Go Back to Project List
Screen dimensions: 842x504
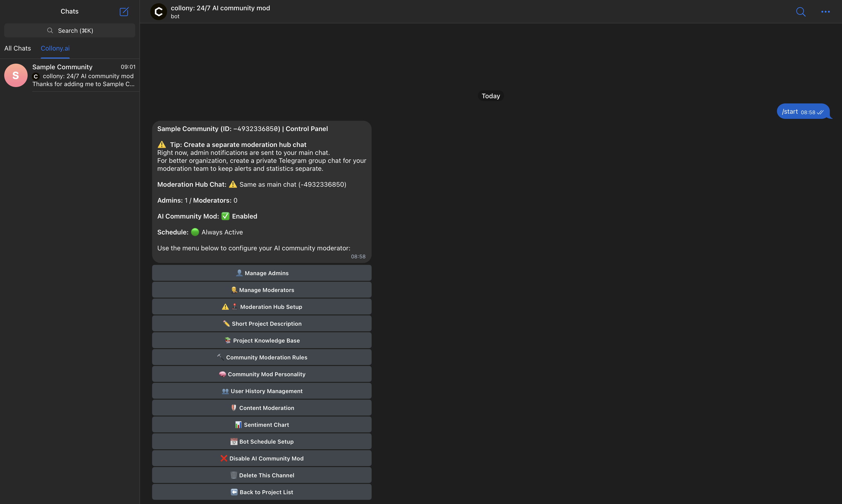(262, 492)
